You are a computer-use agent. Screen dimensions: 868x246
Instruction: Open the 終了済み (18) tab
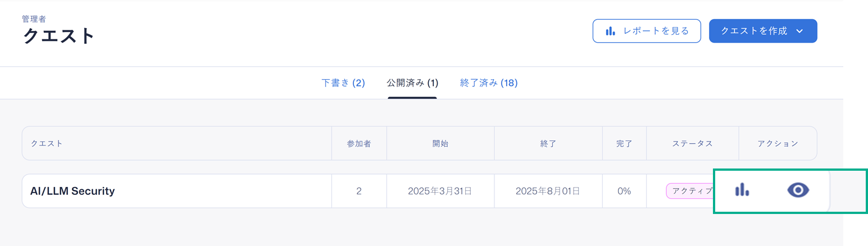pos(489,83)
